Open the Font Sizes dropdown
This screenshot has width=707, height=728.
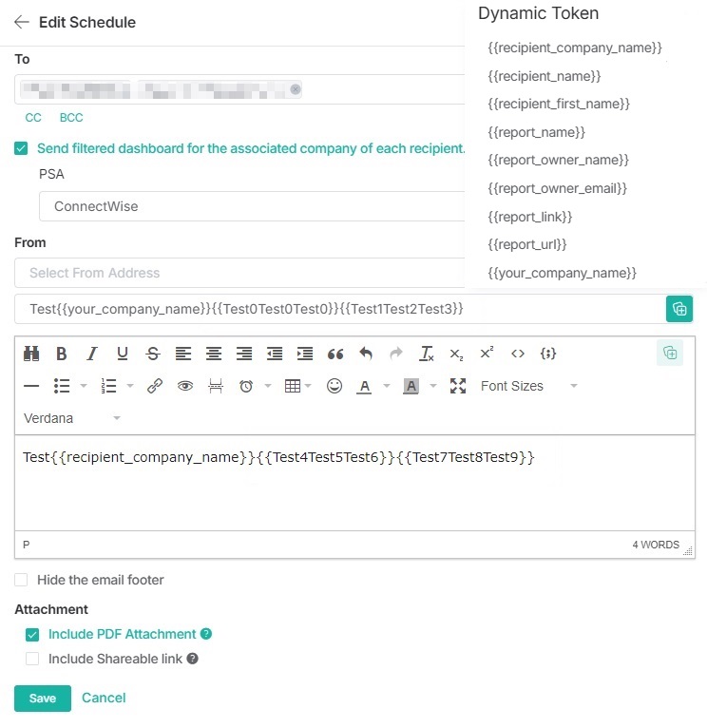coord(527,386)
